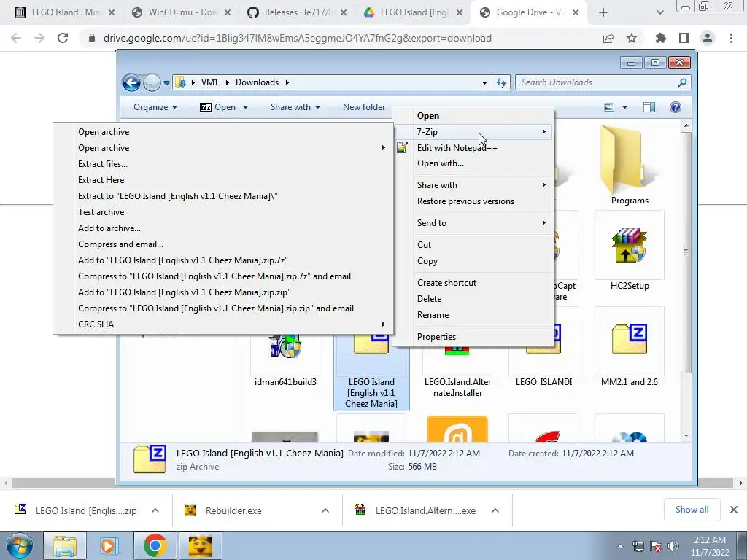This screenshot has height=560, width=747.
Task: Open the Organize dropdown menu
Action: 155,107
